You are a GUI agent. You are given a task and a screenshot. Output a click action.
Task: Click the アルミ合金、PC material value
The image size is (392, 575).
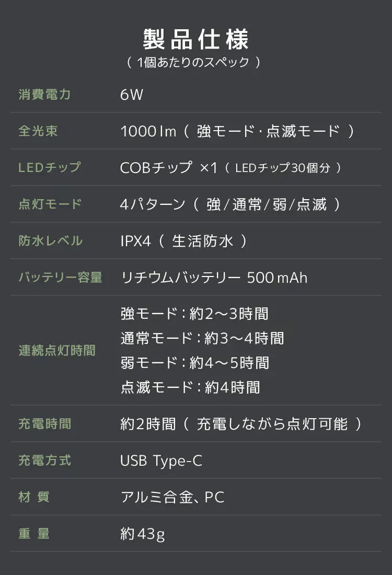(x=172, y=497)
